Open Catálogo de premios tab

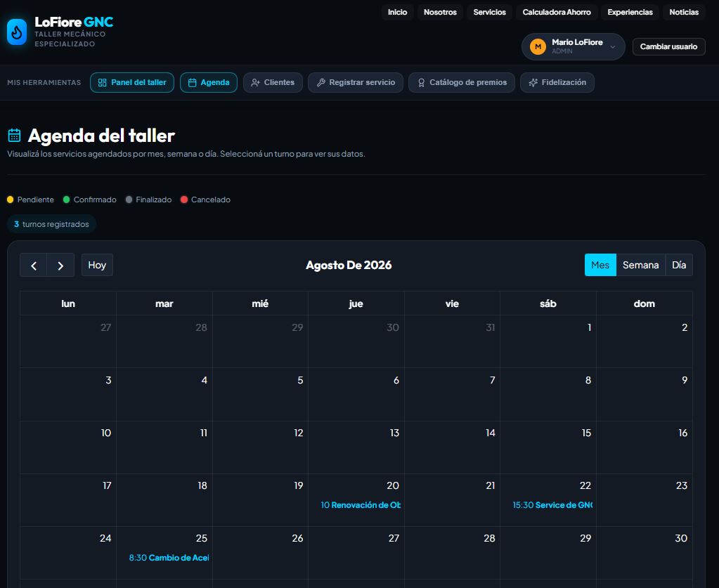(x=462, y=82)
